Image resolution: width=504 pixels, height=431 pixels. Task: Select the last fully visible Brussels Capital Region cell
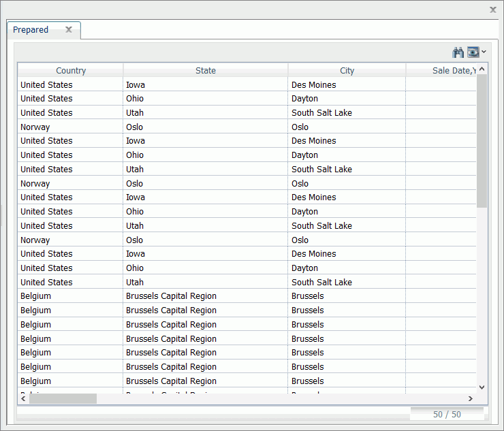pyautogui.click(x=206, y=381)
